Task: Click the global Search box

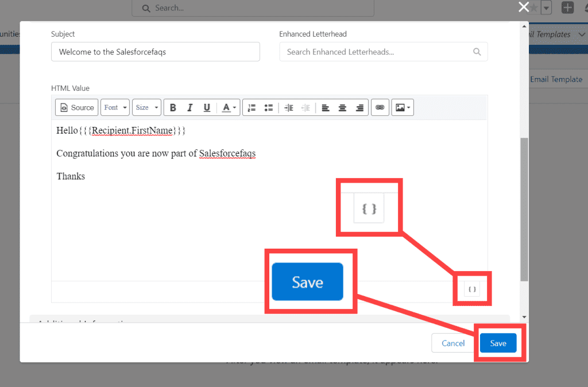Action: (253, 8)
